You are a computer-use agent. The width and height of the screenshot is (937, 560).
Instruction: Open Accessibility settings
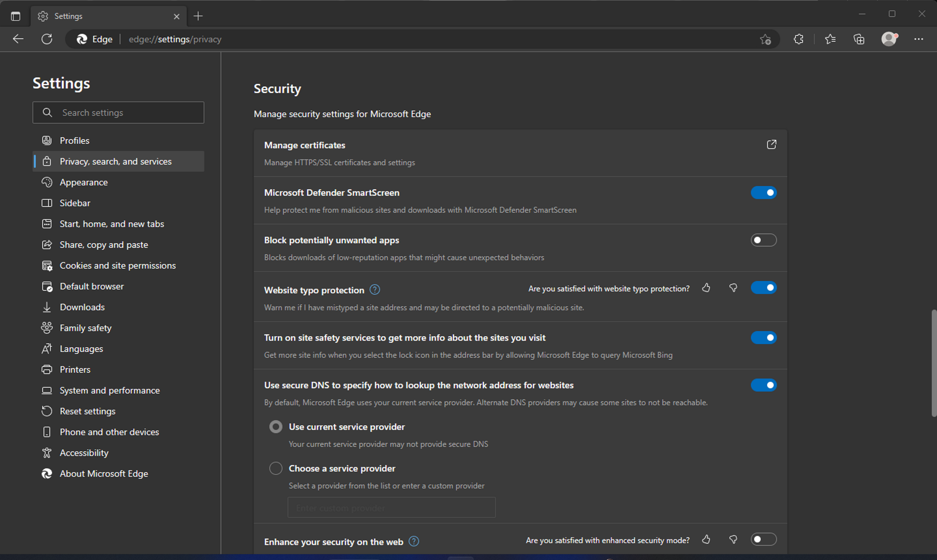click(118, 453)
